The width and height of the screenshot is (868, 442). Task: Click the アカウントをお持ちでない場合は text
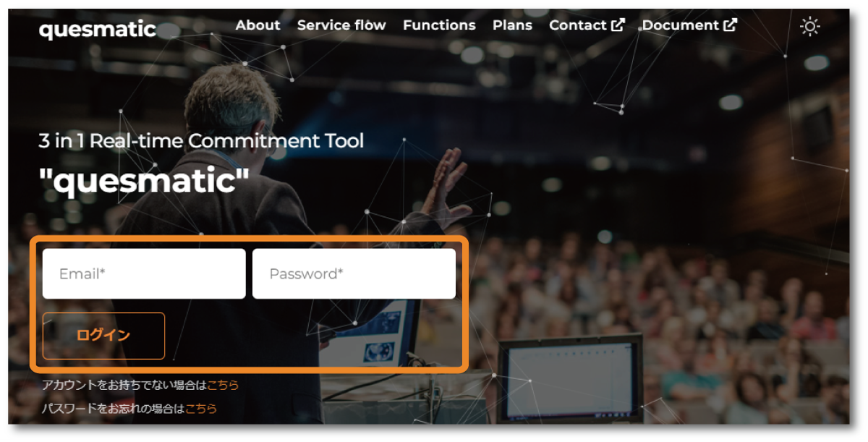[x=124, y=385]
